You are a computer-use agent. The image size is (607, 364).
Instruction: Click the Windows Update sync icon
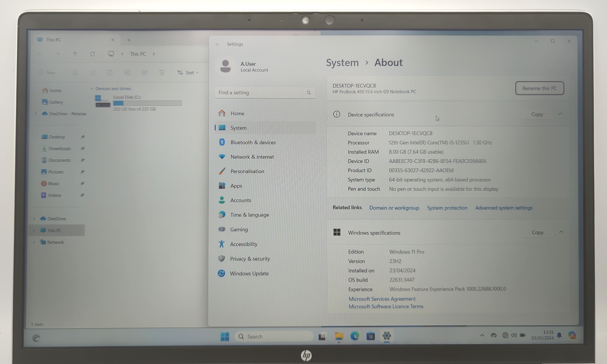click(x=221, y=273)
